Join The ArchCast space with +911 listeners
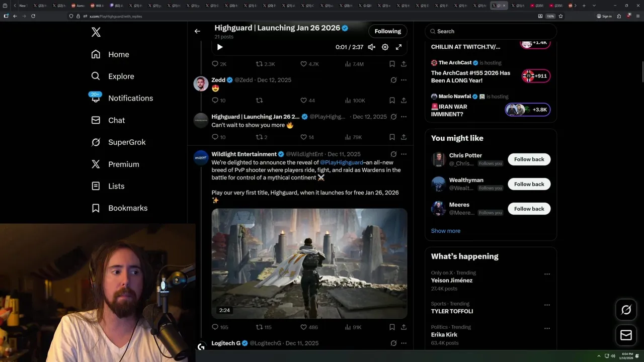The width and height of the screenshot is (644, 362). tap(536, 76)
